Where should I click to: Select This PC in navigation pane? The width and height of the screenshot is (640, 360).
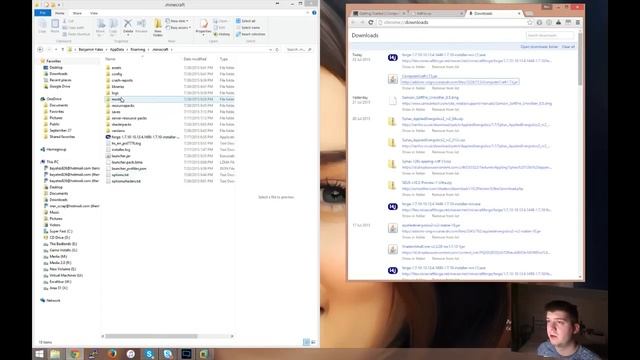[x=52, y=162]
